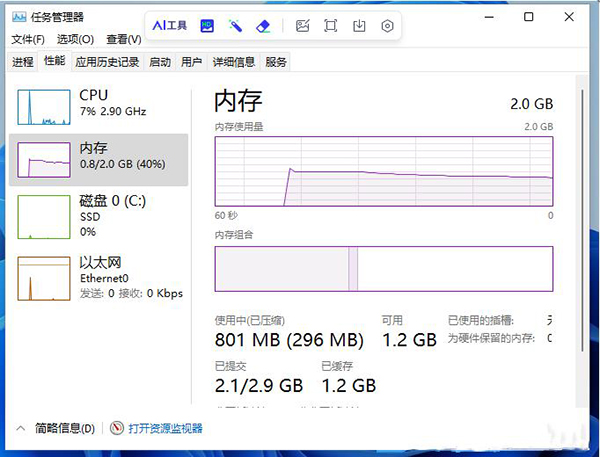Switch to the 应用历史记录 tab
Screen dimensions: 600x457
tap(107, 62)
